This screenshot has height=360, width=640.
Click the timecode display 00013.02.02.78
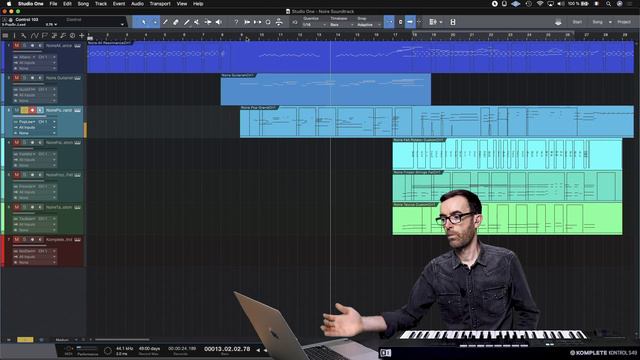click(227, 349)
